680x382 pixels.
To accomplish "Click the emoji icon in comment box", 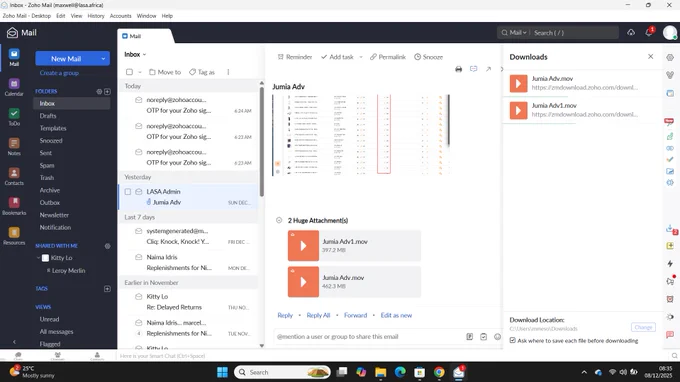I will (497, 336).
